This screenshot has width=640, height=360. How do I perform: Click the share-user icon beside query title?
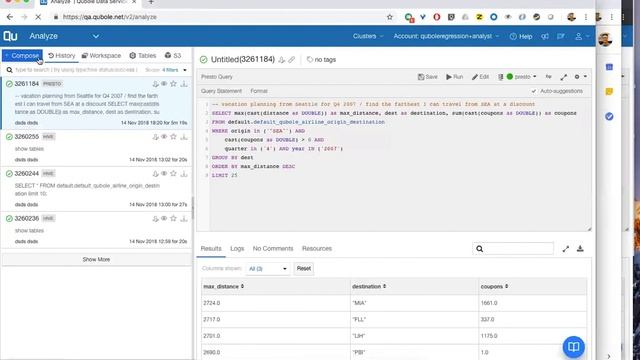[x=282, y=60]
